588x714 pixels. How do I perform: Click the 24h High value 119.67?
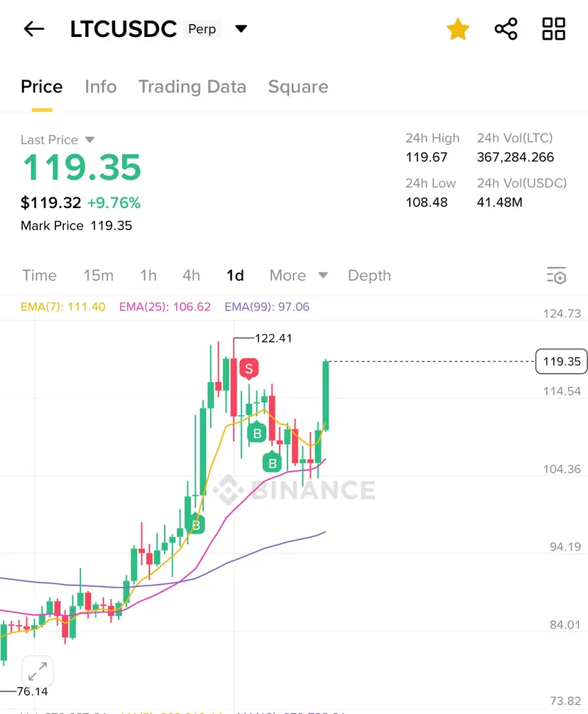tap(426, 157)
